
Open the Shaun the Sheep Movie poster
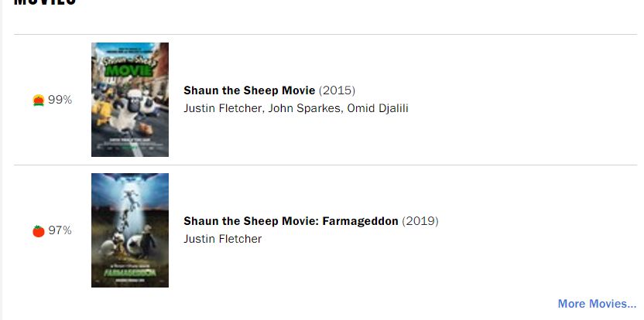[130, 100]
